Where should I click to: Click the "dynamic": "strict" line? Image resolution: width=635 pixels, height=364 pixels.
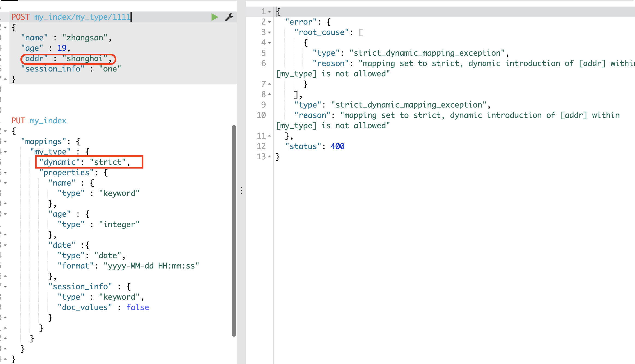[85, 162]
